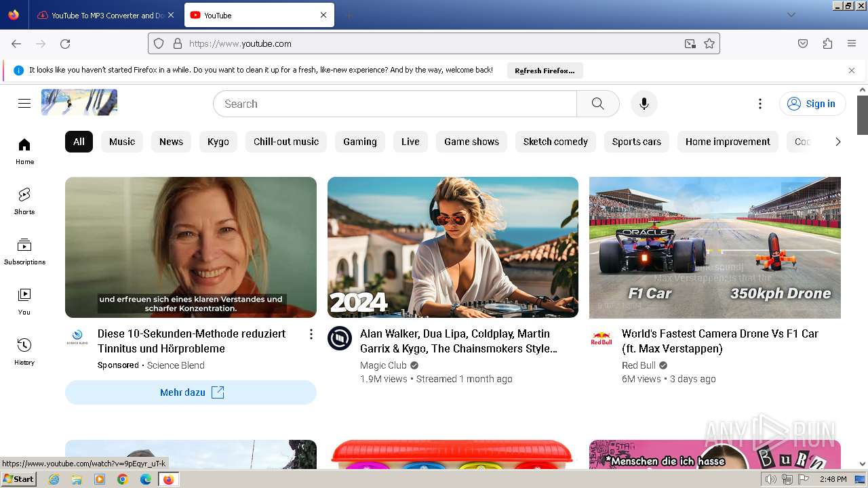
Task: Expand the list all tabs dropdown
Action: [x=791, y=15]
